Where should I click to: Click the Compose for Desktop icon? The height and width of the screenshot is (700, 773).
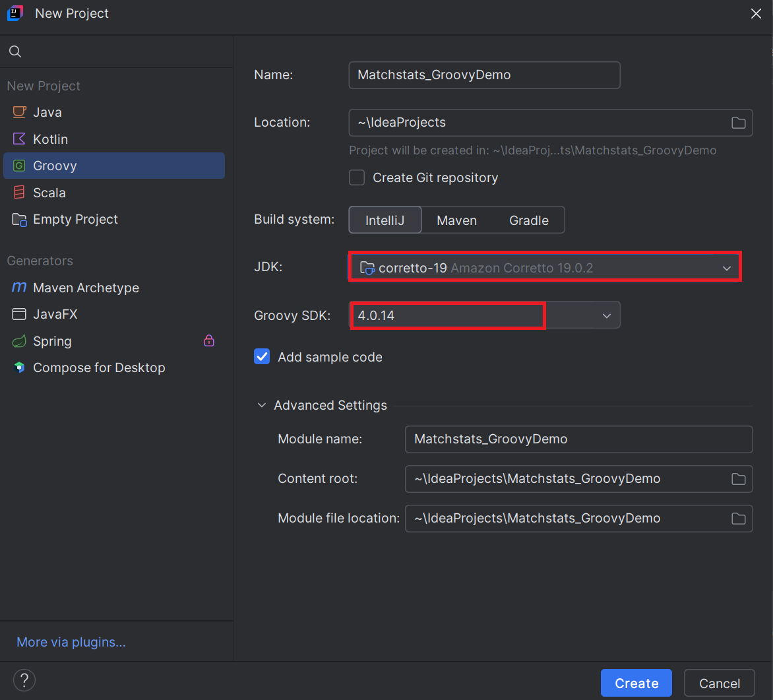(19, 367)
